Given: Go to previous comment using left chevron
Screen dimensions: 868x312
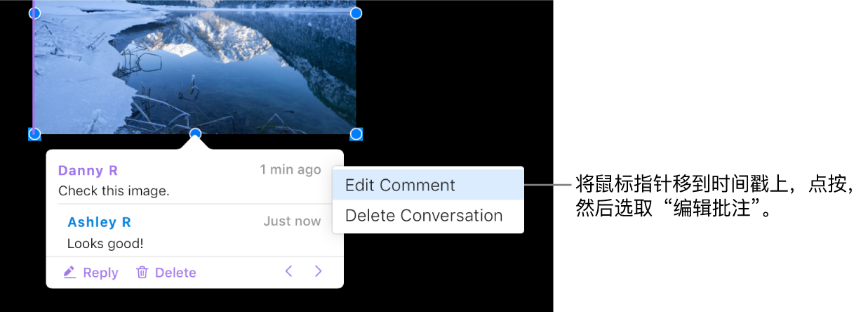Looking at the screenshot, I should point(288,271).
